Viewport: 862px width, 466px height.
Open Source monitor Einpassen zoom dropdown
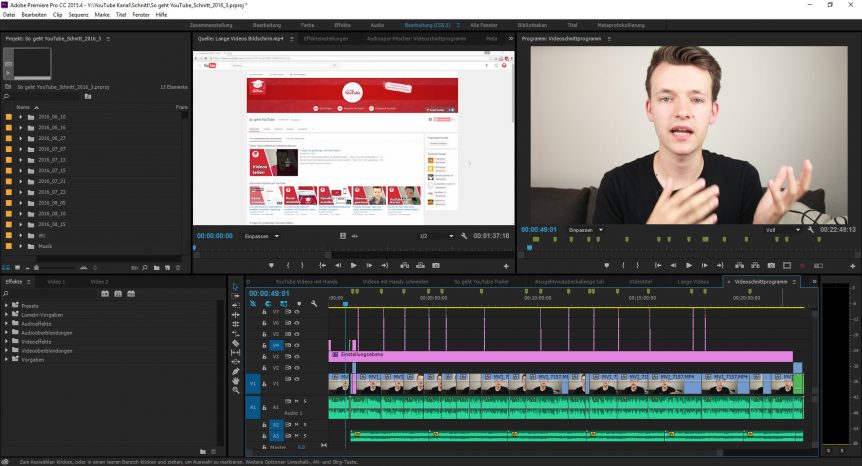click(262, 236)
